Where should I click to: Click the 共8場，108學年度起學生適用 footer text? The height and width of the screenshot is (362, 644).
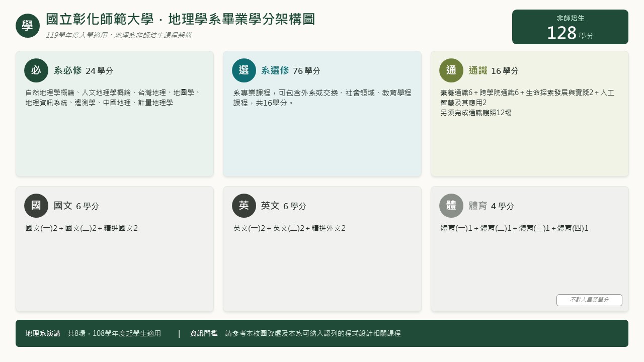[x=114, y=333]
